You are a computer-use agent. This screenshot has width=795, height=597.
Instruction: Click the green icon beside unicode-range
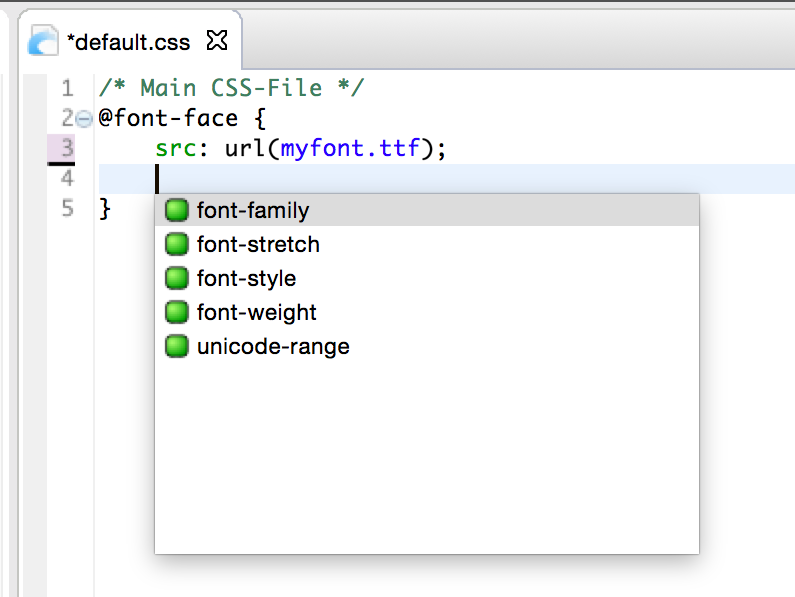pyautogui.click(x=177, y=346)
